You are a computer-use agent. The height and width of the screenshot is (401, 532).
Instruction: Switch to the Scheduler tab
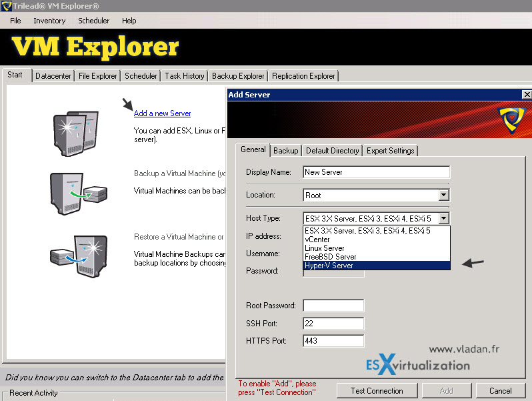141,76
